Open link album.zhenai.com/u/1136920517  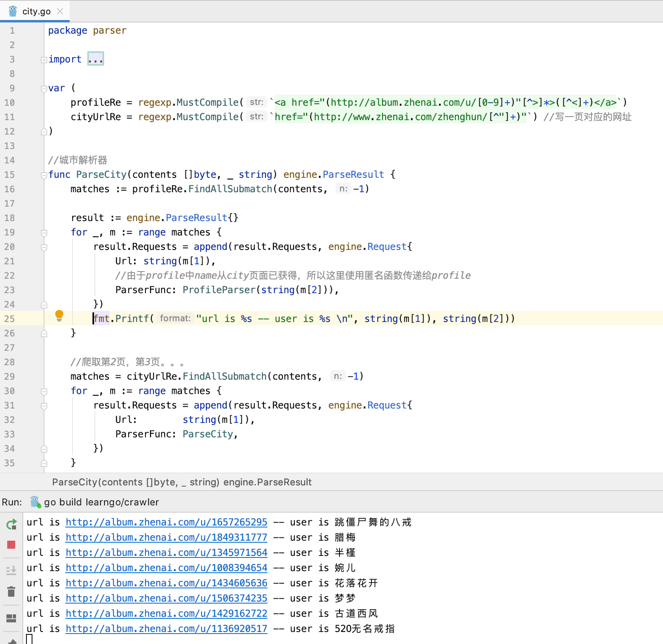click(x=166, y=629)
